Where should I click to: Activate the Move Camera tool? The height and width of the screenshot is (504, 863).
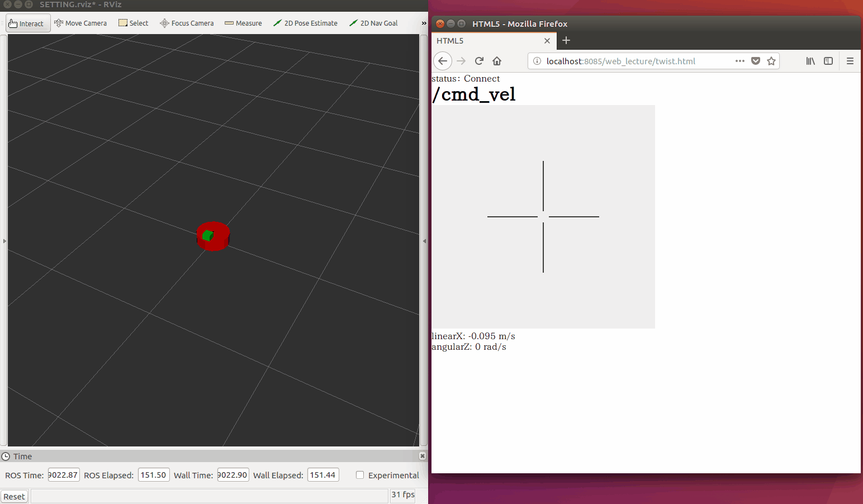coord(80,23)
